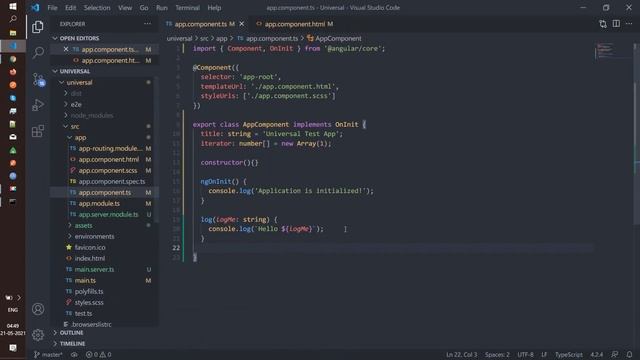Click the 4.2.4 TypeScript version item
Screen dimensions: 640x360
596,355
